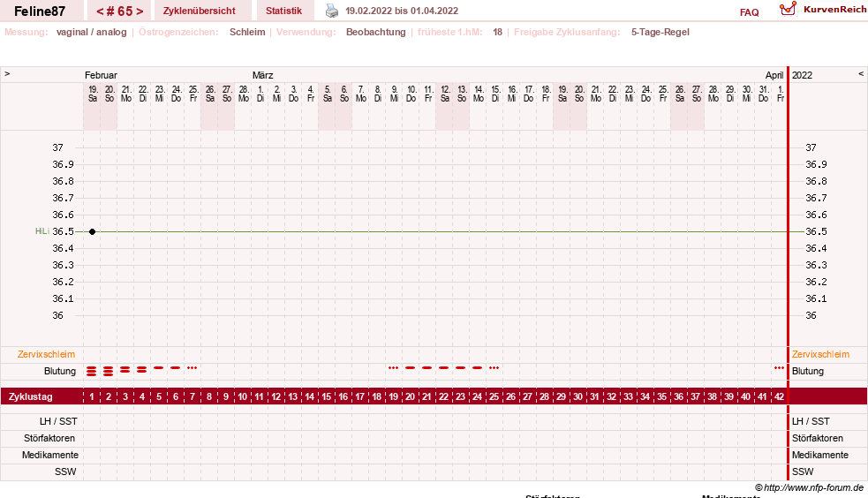Click the April month label
This screenshot has width=868, height=498.
coord(774,75)
